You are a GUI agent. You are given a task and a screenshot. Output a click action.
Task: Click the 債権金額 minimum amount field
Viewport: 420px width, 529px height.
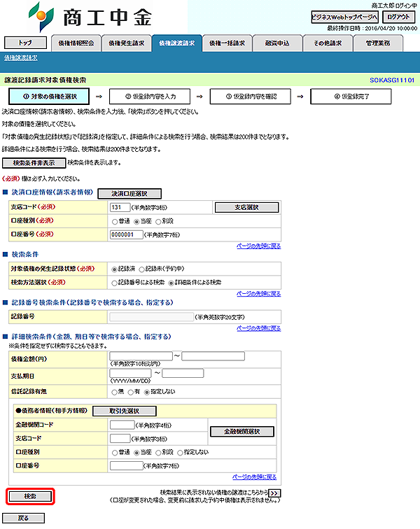point(141,356)
